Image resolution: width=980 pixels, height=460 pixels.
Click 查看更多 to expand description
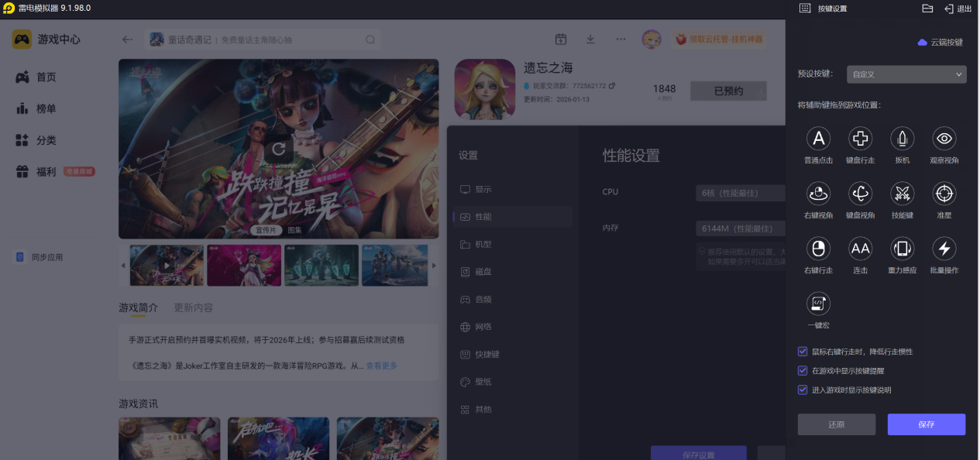pyautogui.click(x=381, y=366)
